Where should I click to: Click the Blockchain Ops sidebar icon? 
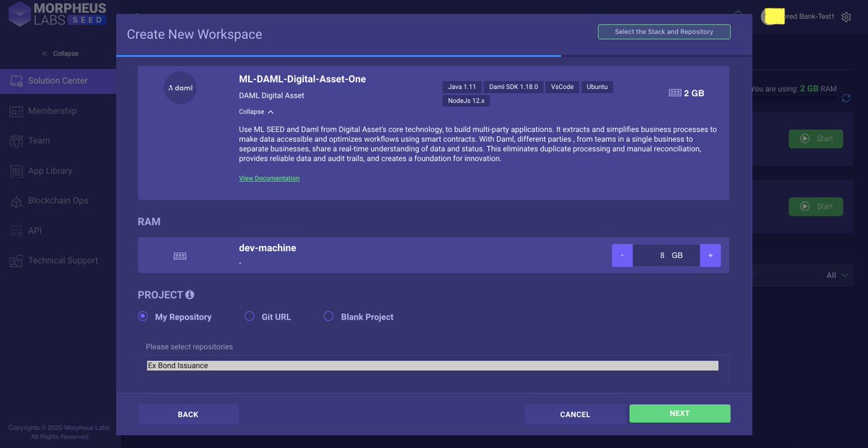click(16, 200)
